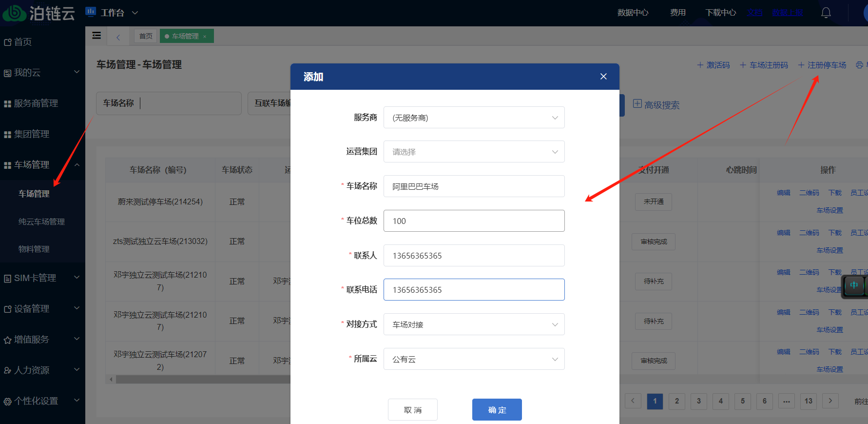
Task: Click the 集团管理 grid icon
Action: point(7,135)
